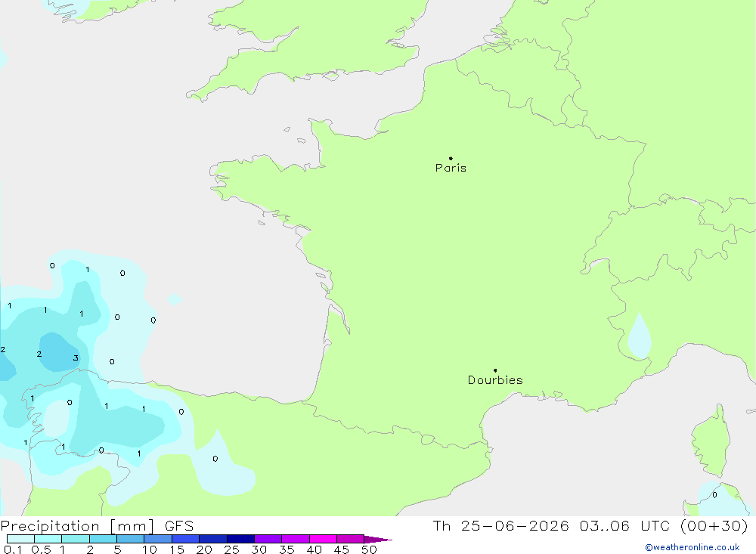The image size is (756, 554).
Task: Click the 0 value over Sardinia
Action: click(x=714, y=495)
